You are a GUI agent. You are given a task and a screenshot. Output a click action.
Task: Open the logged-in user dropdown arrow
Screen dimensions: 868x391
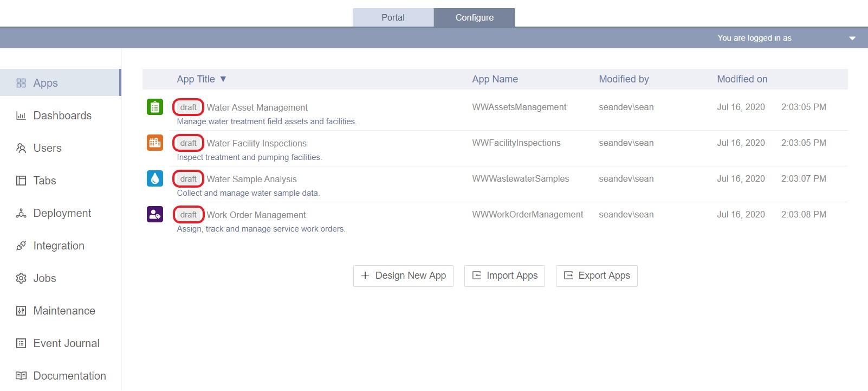[852, 39]
